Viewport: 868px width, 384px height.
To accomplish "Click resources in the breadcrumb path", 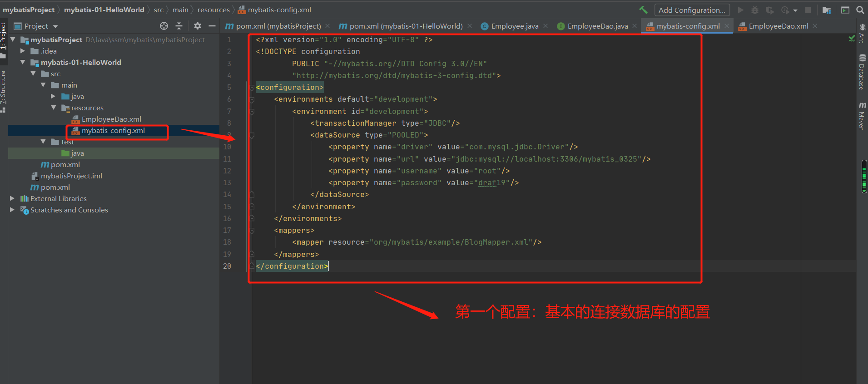I will pos(213,10).
